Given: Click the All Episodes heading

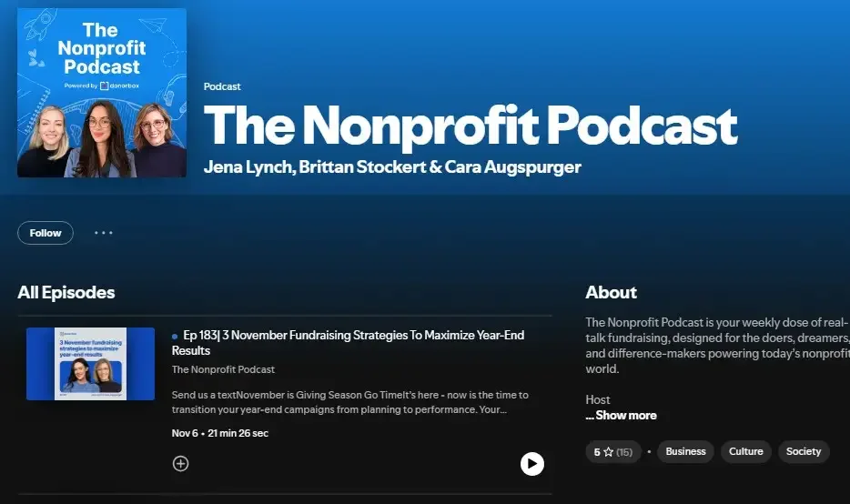Looking at the screenshot, I should (x=66, y=293).
